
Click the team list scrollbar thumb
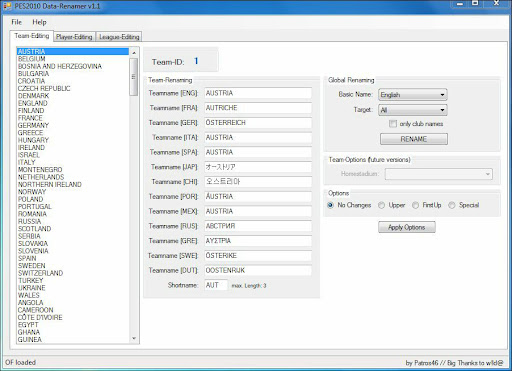[134, 77]
